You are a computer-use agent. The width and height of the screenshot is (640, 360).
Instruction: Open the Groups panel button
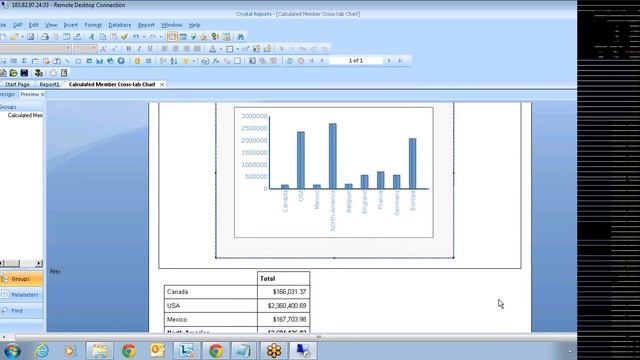pos(21,279)
